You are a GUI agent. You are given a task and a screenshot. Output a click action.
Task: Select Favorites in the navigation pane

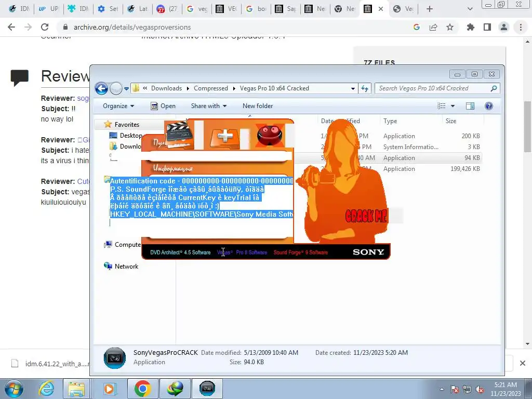[x=127, y=125]
